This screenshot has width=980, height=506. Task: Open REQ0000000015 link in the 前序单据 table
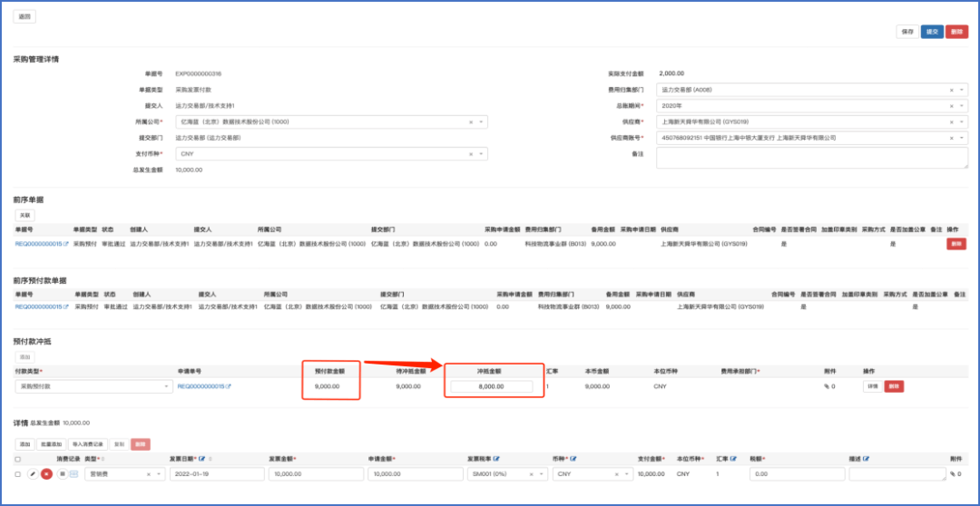point(38,244)
